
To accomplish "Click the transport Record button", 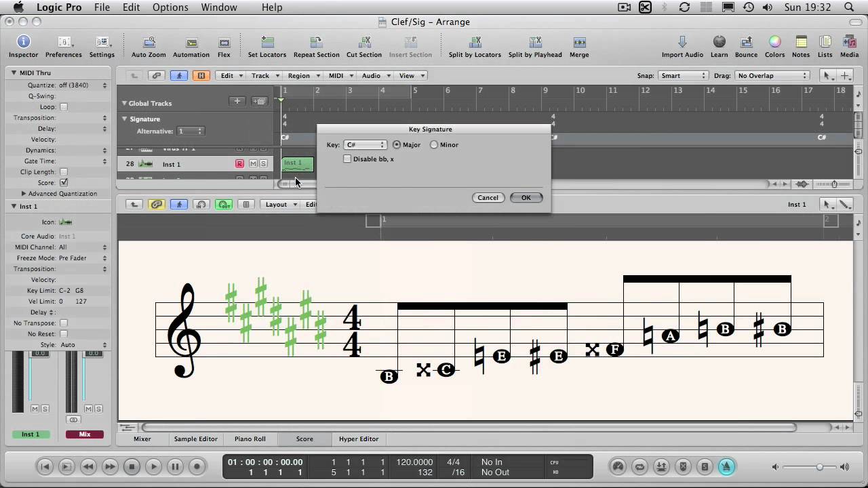I will pos(197,466).
